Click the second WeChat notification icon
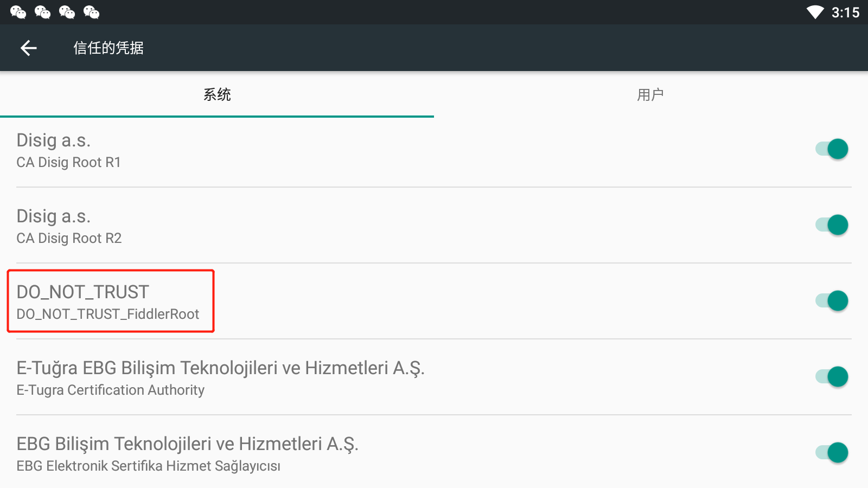 (42, 12)
